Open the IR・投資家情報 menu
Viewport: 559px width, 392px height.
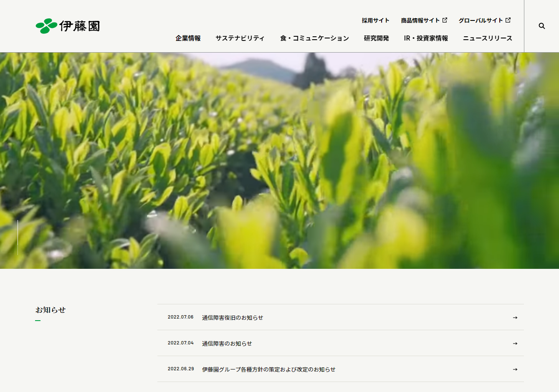(x=425, y=38)
